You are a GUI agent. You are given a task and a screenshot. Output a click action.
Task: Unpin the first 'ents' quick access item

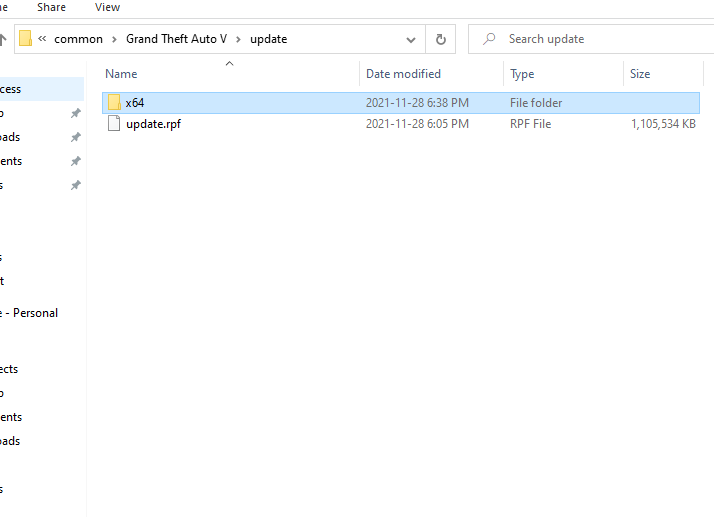click(76, 161)
